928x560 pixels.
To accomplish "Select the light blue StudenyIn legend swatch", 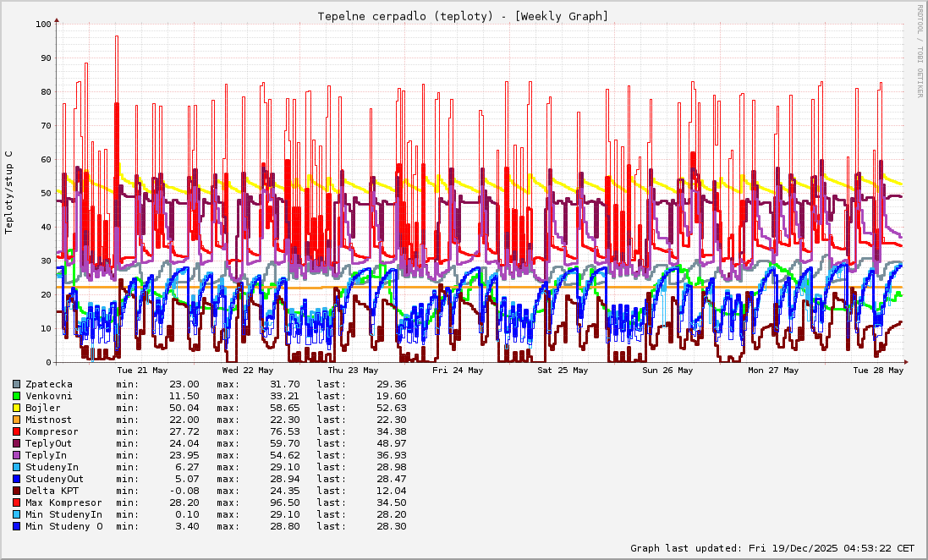I will click(16, 467).
